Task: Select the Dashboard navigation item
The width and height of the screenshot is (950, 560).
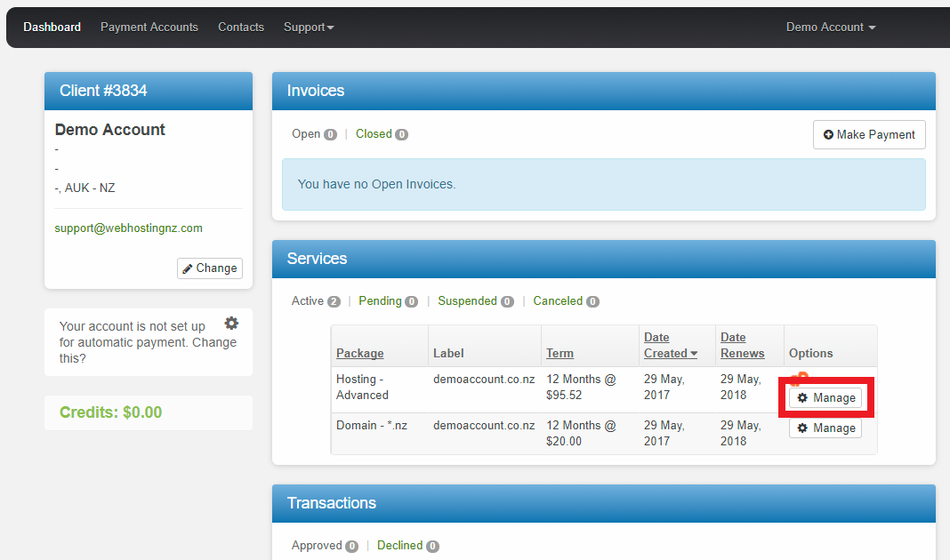Action: (x=52, y=28)
